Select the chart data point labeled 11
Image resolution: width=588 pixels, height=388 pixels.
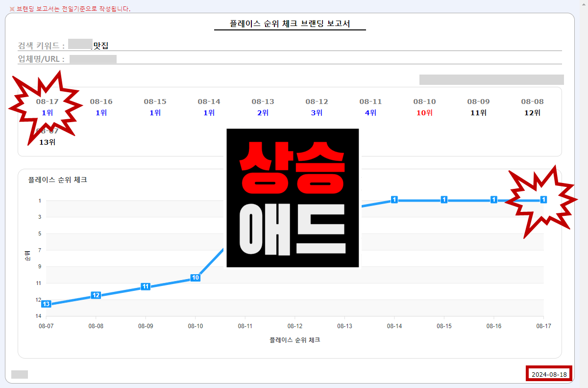click(146, 286)
